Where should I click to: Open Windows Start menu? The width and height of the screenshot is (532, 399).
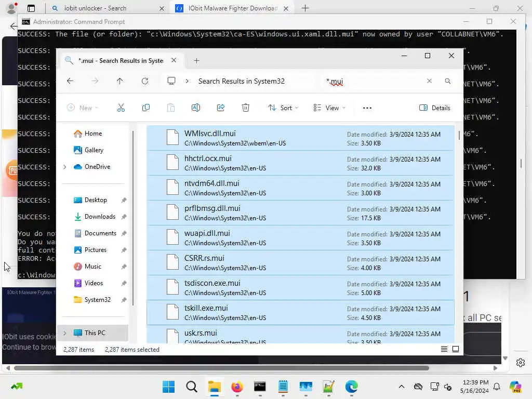click(169, 387)
